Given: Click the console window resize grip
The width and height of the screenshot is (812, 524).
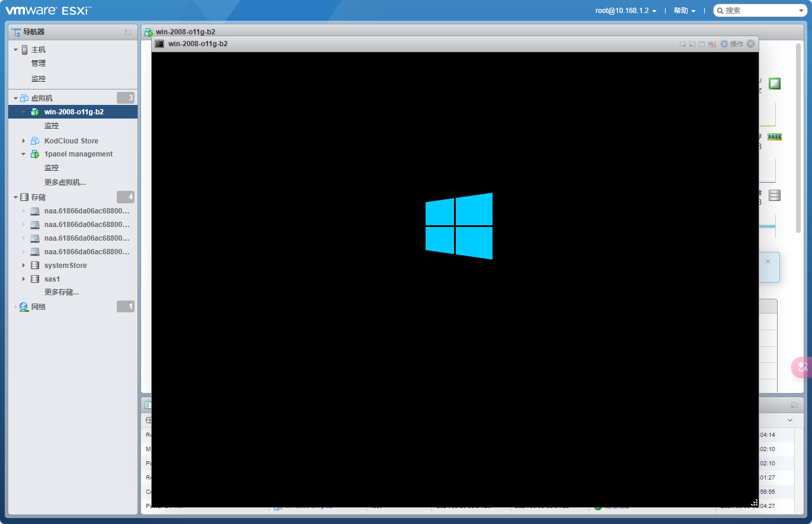Looking at the screenshot, I should (x=755, y=503).
